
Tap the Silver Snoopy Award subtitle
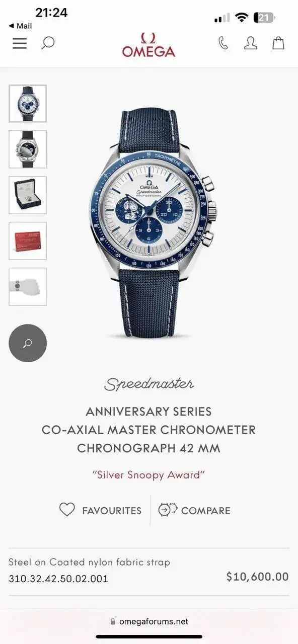pos(148,474)
